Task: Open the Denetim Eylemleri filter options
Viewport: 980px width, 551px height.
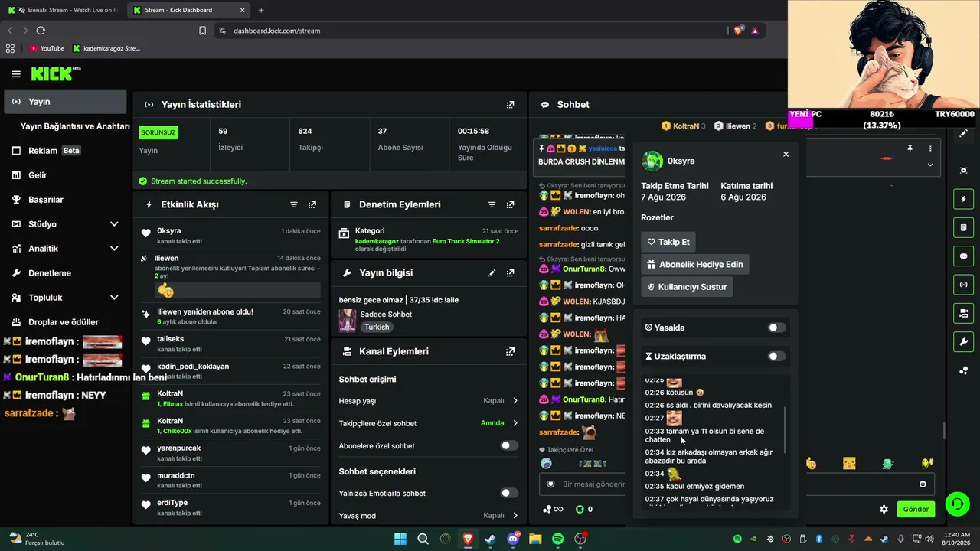Action: (492, 205)
